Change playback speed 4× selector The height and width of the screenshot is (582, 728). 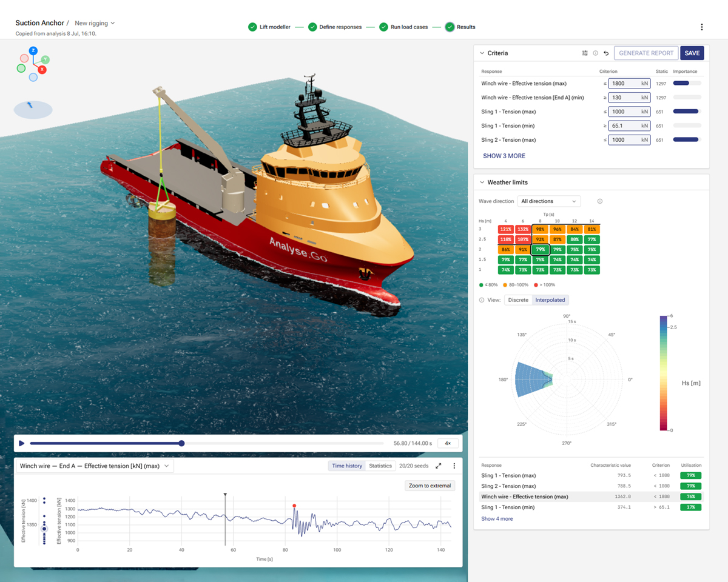(448, 443)
